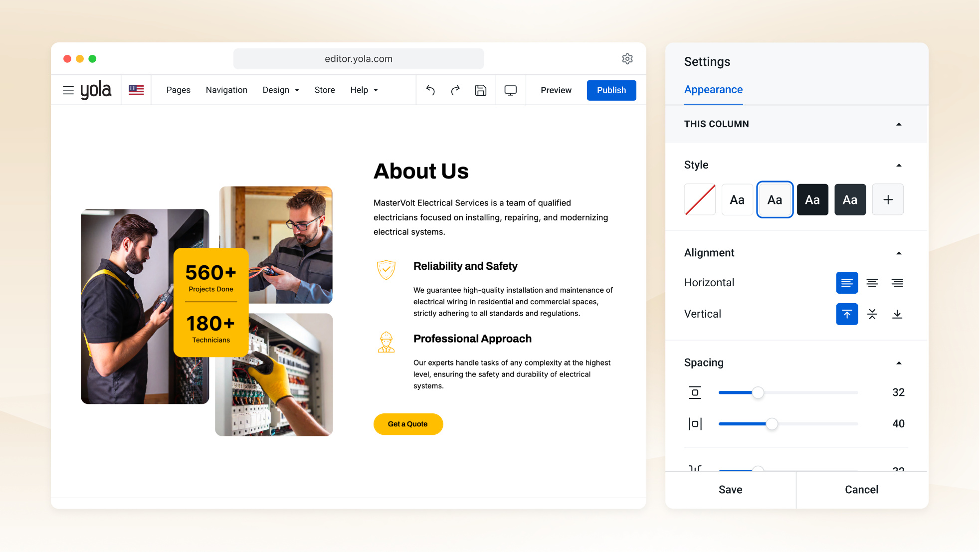Collapse the Style section

[x=899, y=165]
